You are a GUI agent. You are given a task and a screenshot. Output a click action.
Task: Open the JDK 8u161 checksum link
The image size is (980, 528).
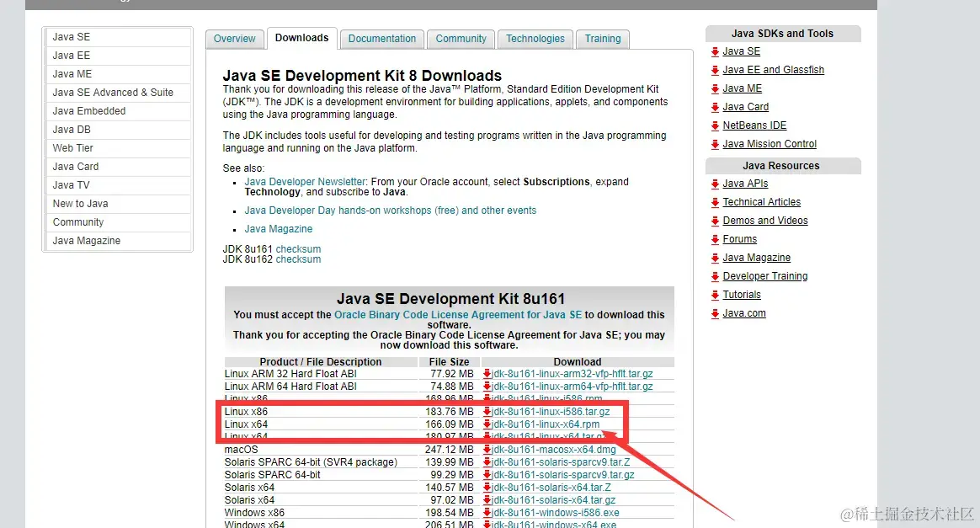coord(298,249)
